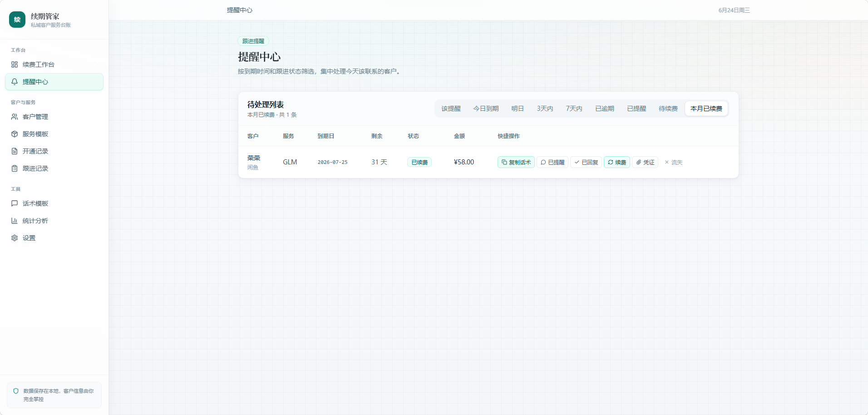Show 已提醒 customers tab
This screenshot has height=415, width=868.
tap(636, 109)
